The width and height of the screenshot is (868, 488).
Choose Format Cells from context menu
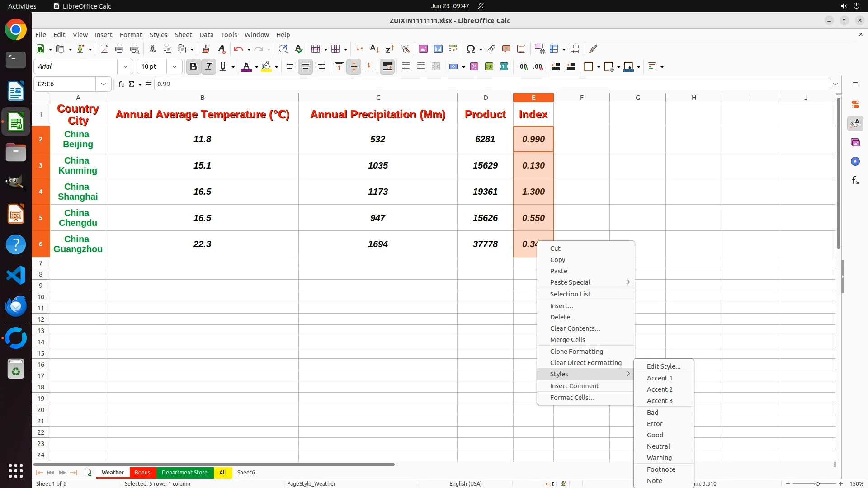click(x=572, y=398)
